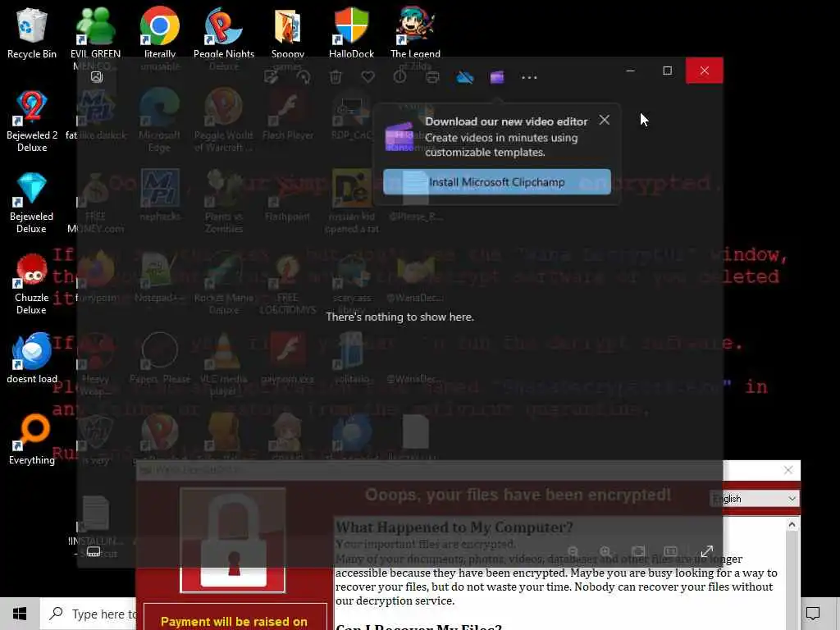The image size is (840, 630).
Task: Toggle the Favorite heart icon in Photos
Action: coord(368,77)
